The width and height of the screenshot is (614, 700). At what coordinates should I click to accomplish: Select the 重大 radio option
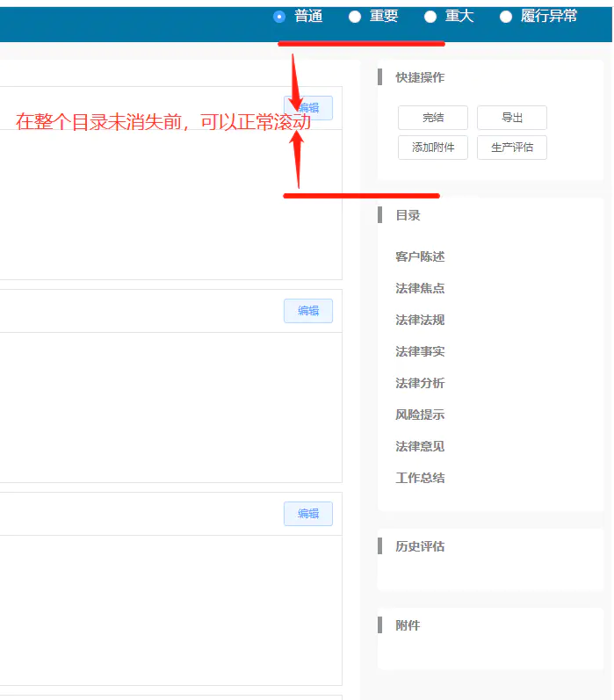click(x=430, y=17)
